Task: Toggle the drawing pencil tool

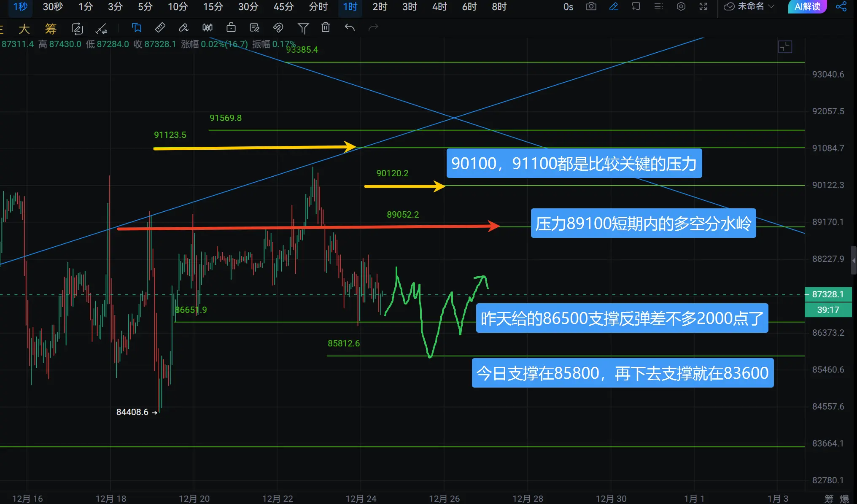Action: tap(614, 6)
